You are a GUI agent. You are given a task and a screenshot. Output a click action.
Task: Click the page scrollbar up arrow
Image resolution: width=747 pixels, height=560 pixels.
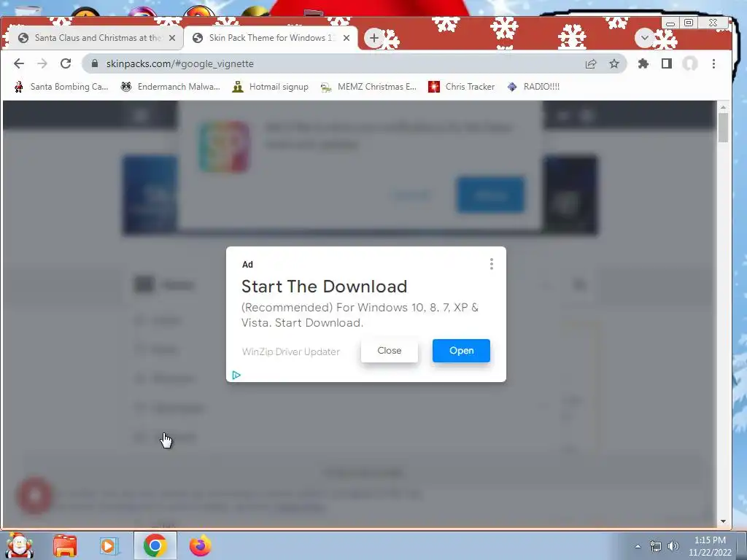[x=723, y=107]
